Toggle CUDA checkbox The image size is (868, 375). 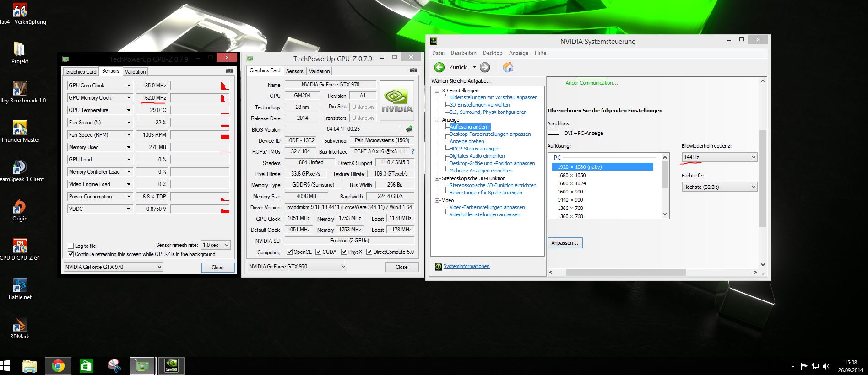(x=318, y=252)
